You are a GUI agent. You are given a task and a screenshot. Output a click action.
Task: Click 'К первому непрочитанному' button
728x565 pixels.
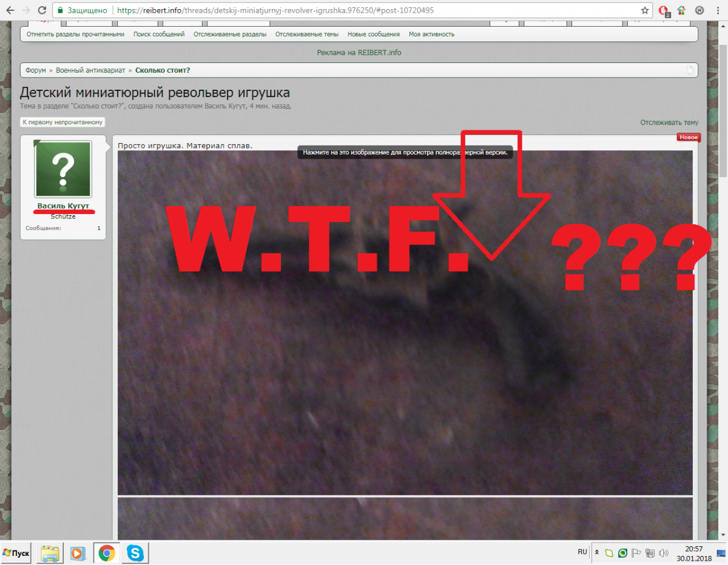click(x=62, y=122)
